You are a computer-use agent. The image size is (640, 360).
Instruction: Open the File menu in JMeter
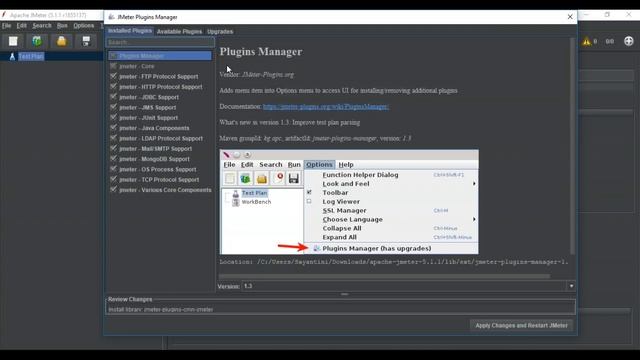(7, 25)
